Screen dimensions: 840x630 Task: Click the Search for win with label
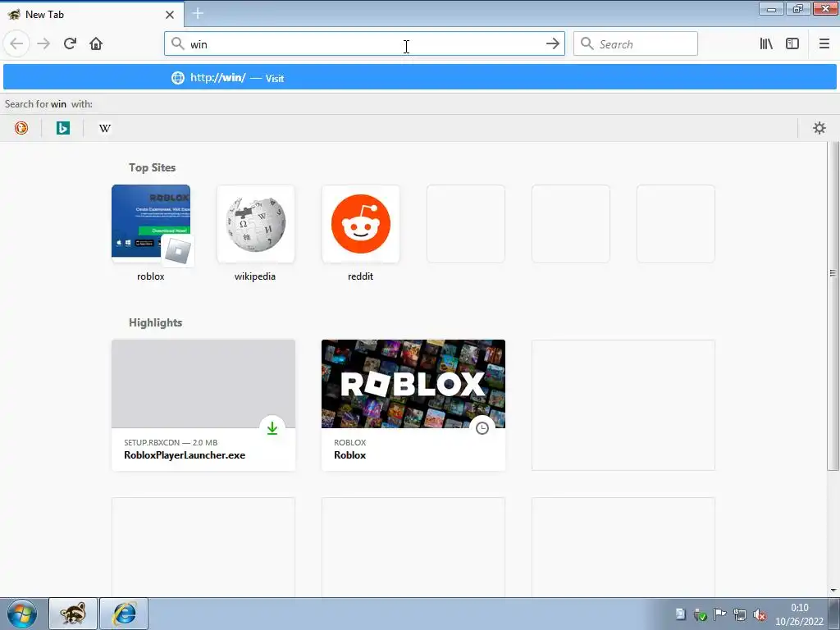coord(48,104)
